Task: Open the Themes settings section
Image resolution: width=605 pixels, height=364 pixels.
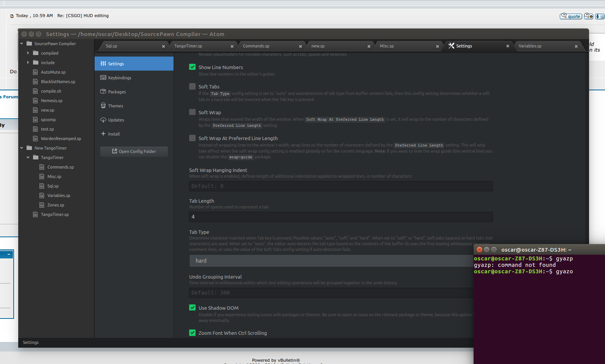Action: coord(134,106)
